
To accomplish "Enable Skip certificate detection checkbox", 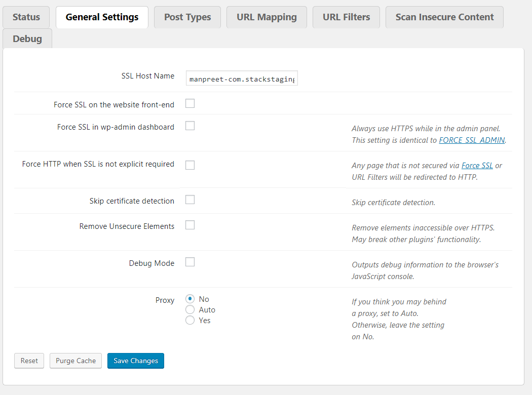I will tap(190, 200).
